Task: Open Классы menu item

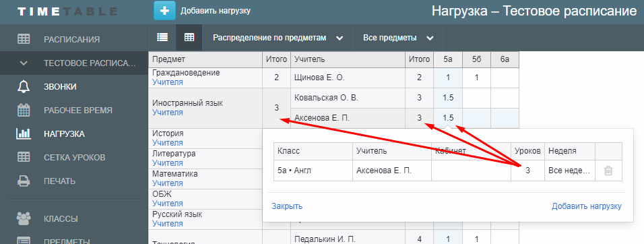Action: coord(61,218)
